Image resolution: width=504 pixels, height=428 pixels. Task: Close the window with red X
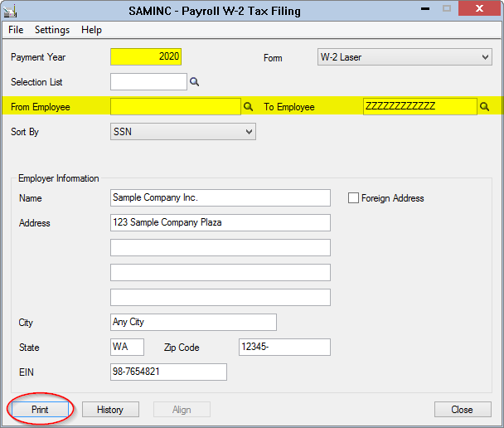(x=479, y=8)
